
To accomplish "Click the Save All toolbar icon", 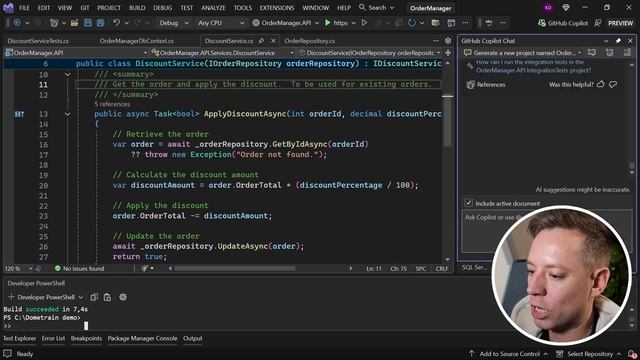I will coord(100,23).
